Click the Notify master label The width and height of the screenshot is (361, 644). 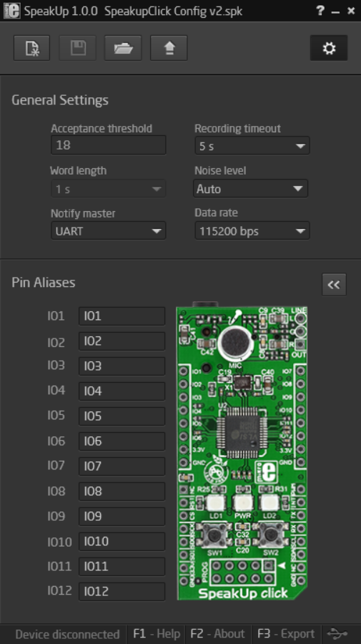(83, 213)
